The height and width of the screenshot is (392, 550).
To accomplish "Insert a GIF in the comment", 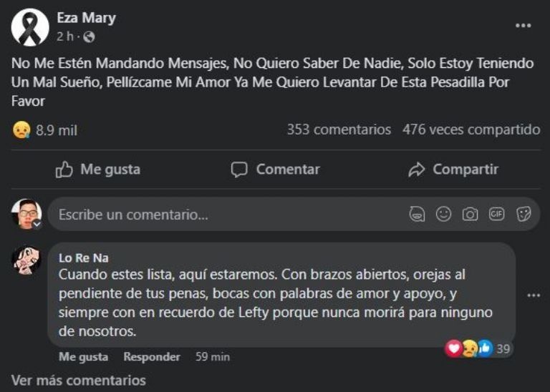I will coord(496,214).
